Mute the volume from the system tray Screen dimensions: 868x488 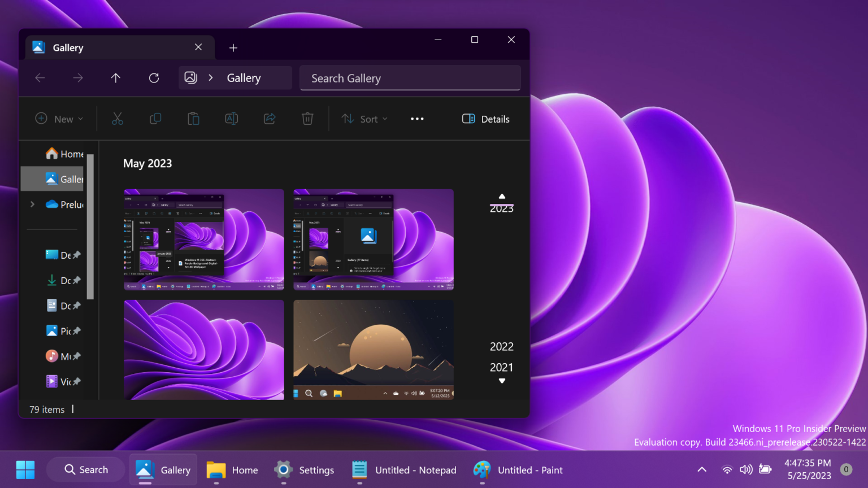pos(746,469)
